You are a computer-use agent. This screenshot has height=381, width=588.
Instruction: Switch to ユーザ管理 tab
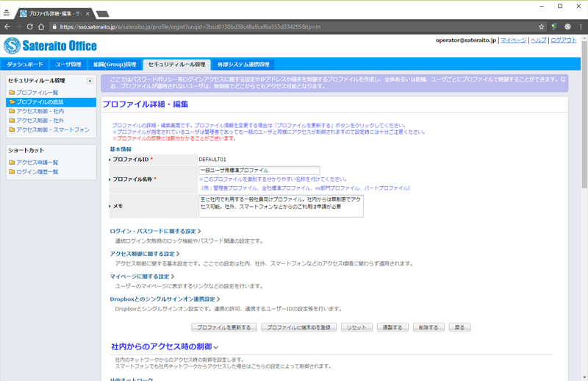tap(68, 65)
